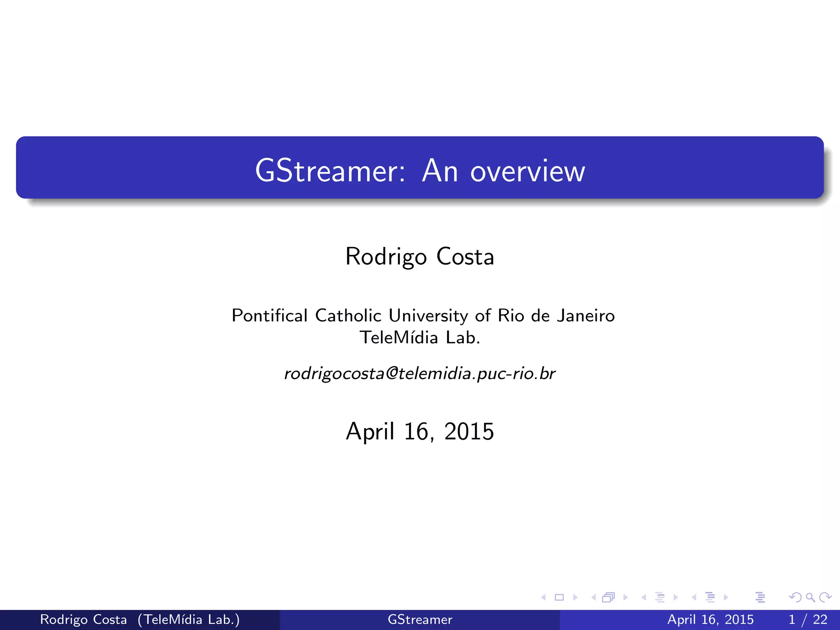This screenshot has height=630, width=840.
Task: Go to previous subsection arrow
Action: (644, 598)
